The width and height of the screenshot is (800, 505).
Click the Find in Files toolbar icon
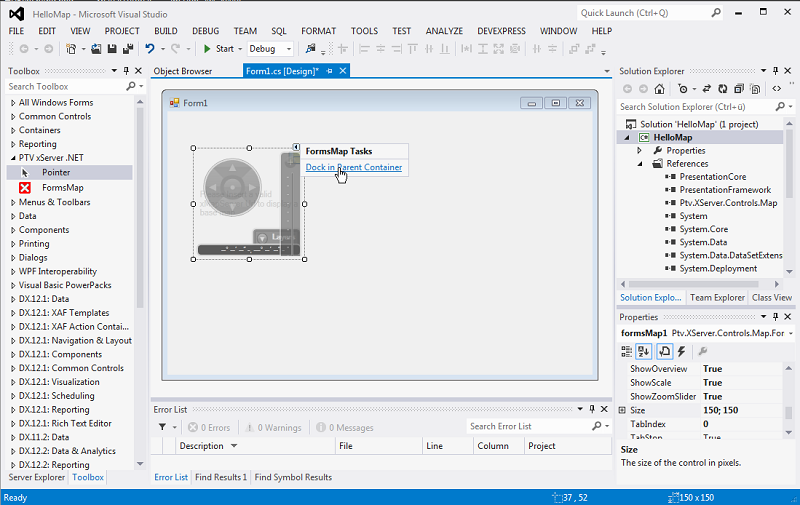310,49
